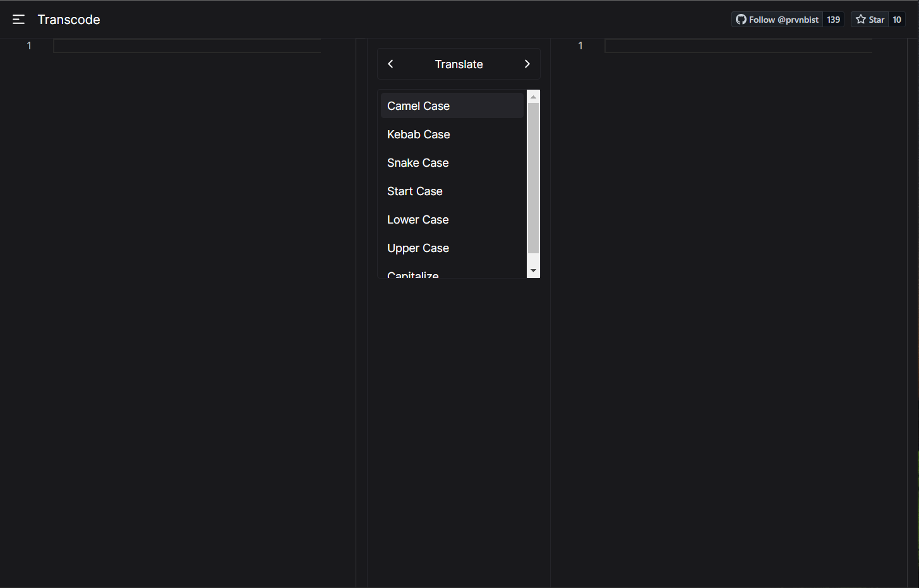
Task: Go to previous category with left chevron
Action: (390, 64)
